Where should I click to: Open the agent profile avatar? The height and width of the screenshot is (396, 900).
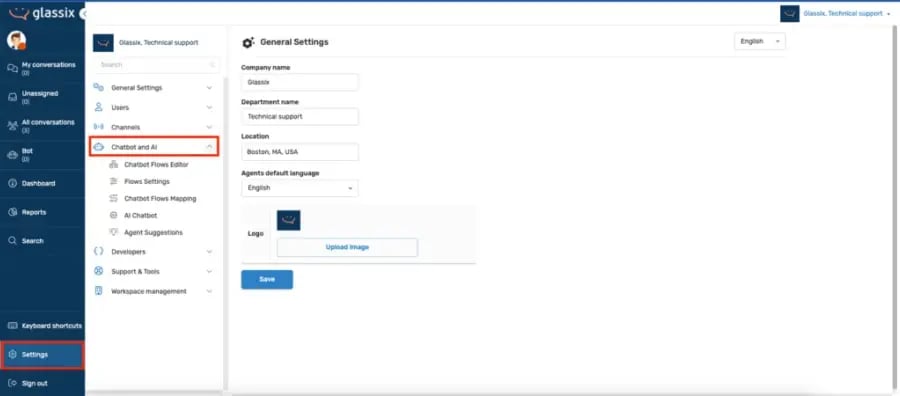click(16, 40)
